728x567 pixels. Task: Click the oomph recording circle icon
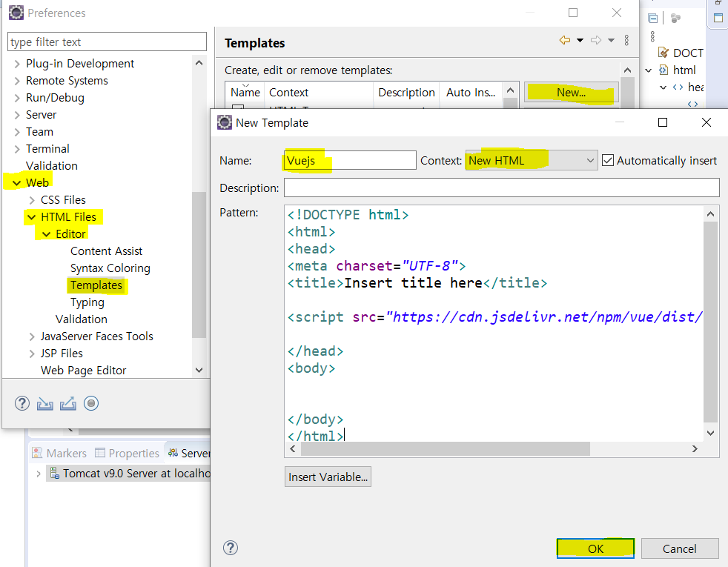click(x=91, y=404)
